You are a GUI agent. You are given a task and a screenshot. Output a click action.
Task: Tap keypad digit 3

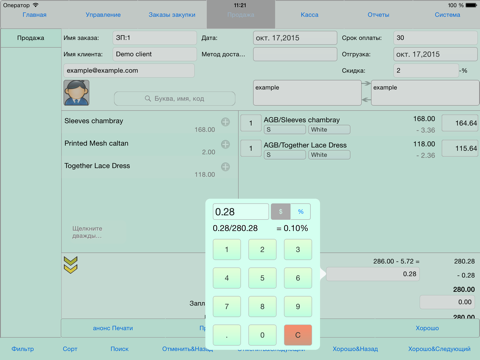(298, 249)
